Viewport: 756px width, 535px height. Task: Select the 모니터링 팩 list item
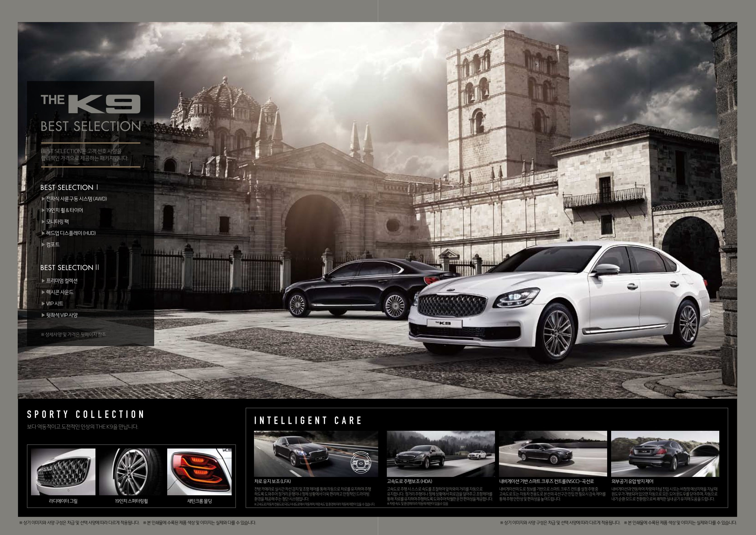click(x=57, y=221)
